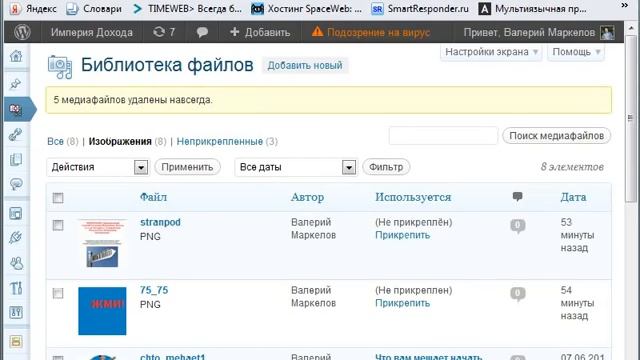Click the vertical page scrollbar thumb
The height and width of the screenshot is (360, 640).
pos(631,118)
